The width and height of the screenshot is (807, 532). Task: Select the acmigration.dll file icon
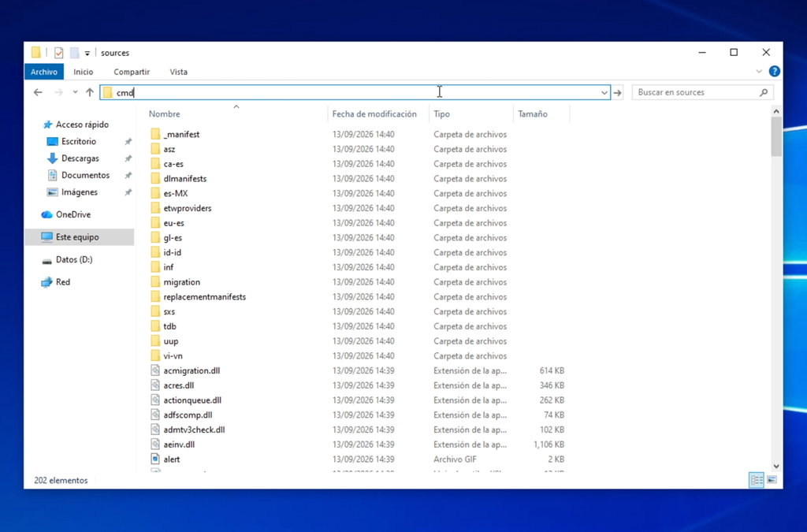point(155,370)
